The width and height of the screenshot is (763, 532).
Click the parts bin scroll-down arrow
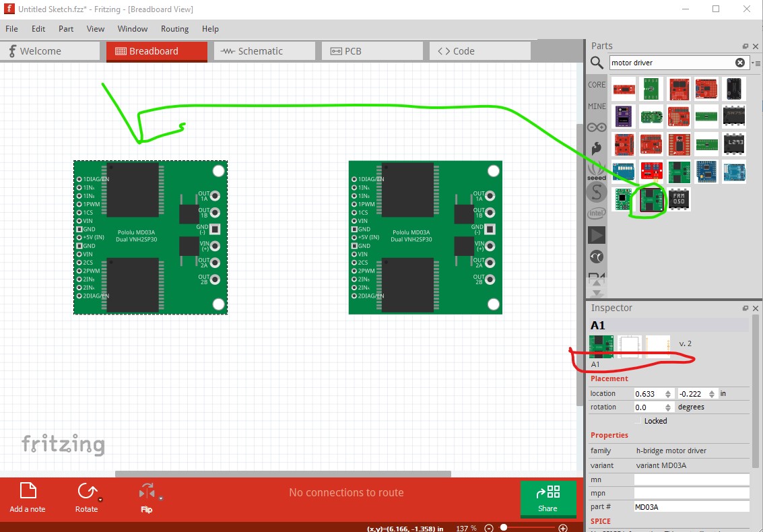[x=596, y=291]
